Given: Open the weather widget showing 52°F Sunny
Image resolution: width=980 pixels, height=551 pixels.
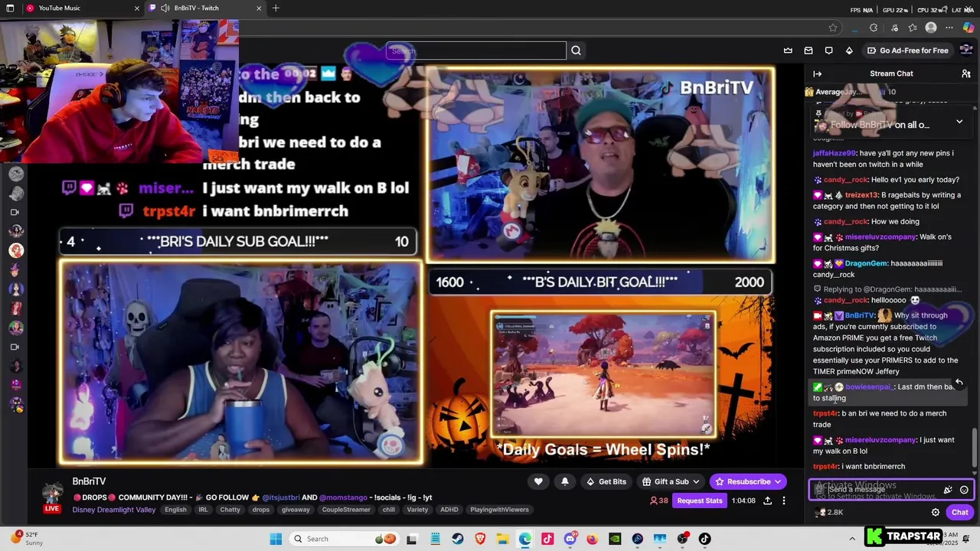Looking at the screenshot, I should pos(27,538).
